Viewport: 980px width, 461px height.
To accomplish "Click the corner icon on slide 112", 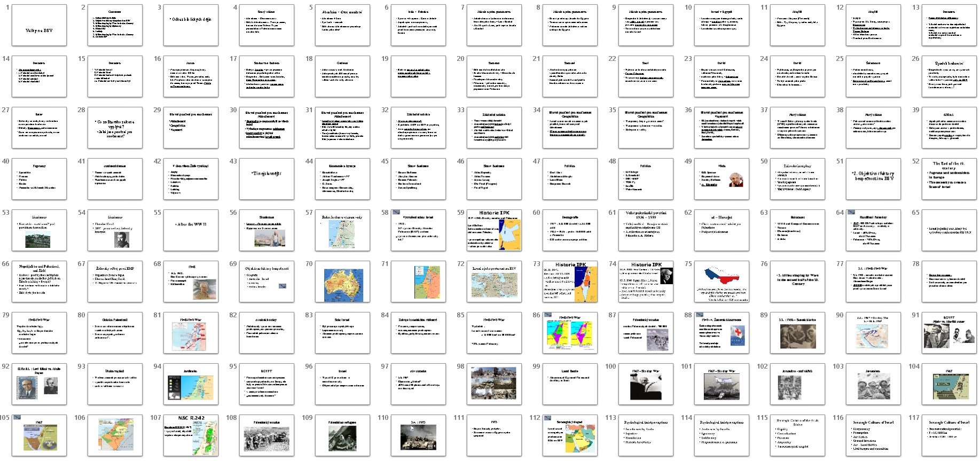I will [x=547, y=417].
